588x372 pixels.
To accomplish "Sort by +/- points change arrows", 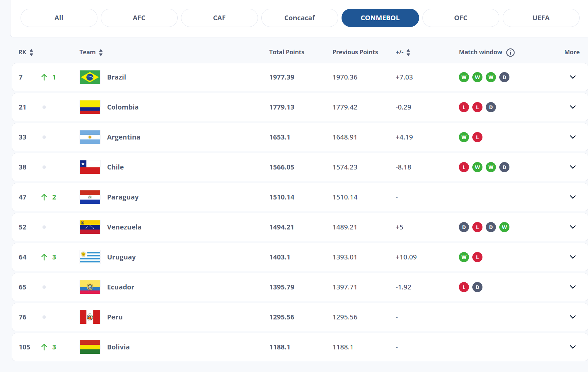I will tap(408, 53).
